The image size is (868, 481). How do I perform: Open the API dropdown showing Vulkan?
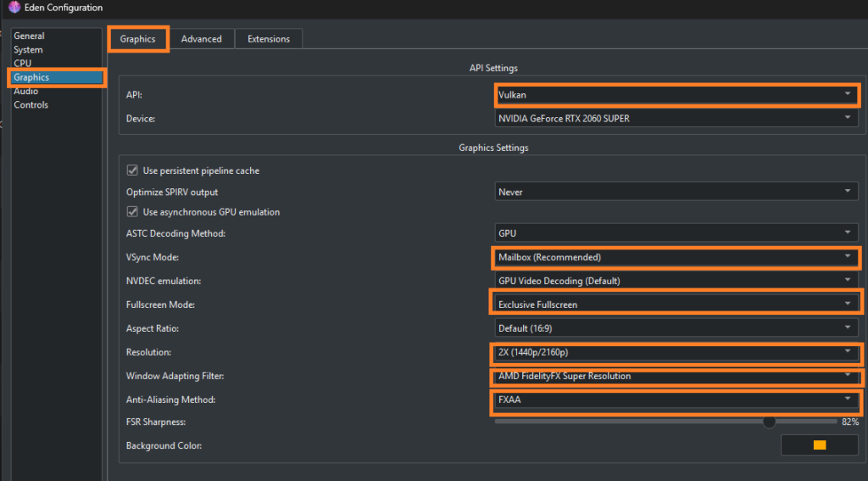(x=676, y=95)
